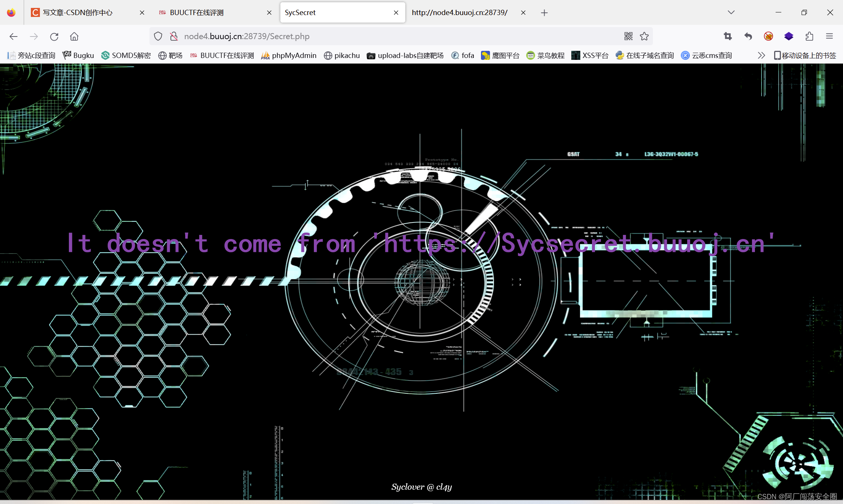Bookmark this page using the star icon
Image resolution: width=843 pixels, height=504 pixels.
pos(644,36)
